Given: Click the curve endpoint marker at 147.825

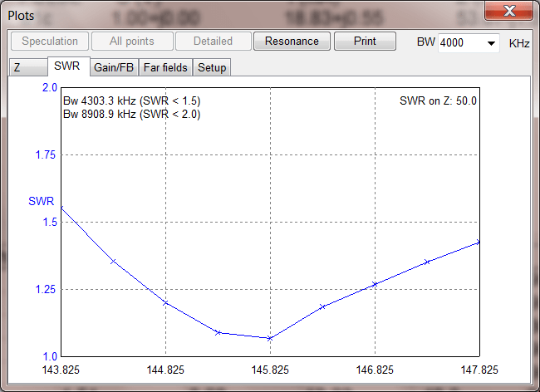Looking at the screenshot, I should [478, 242].
